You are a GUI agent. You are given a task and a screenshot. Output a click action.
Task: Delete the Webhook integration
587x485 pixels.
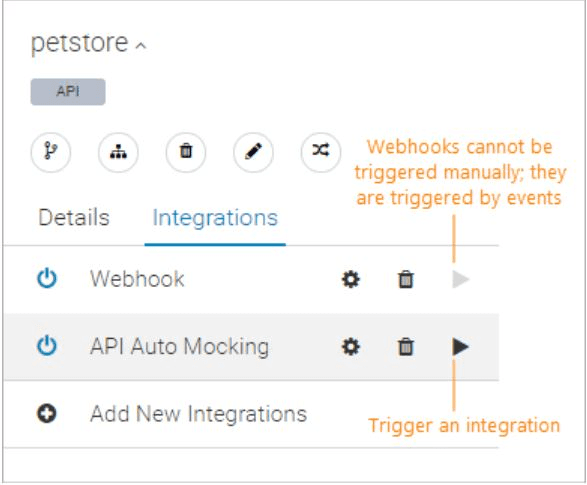(x=405, y=279)
